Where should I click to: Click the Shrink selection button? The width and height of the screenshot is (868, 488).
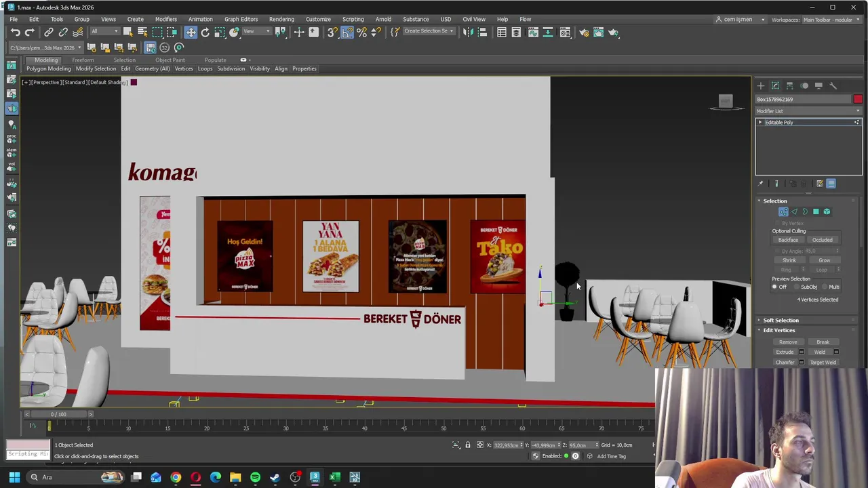[x=789, y=260]
